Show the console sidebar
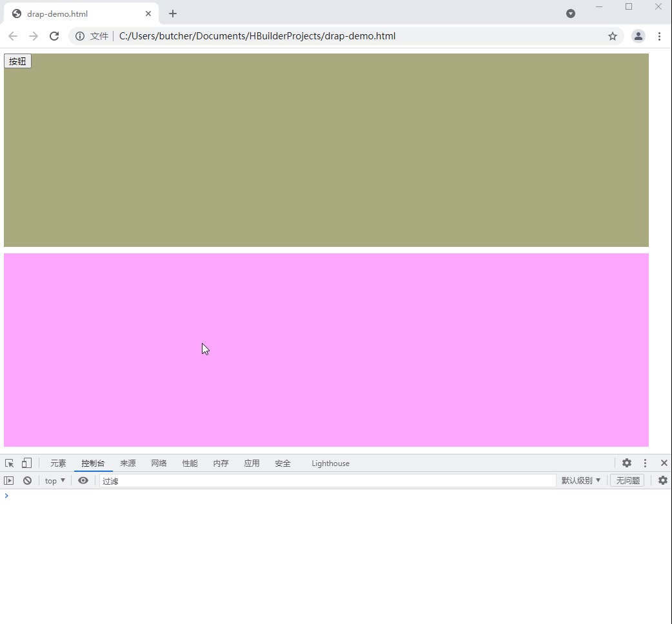This screenshot has height=624, width=672. pos(8,480)
